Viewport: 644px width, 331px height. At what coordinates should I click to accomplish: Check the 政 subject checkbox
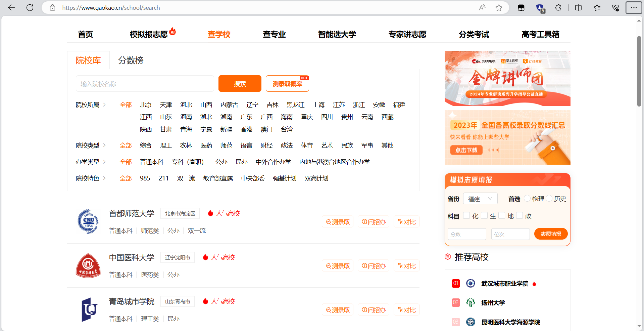(x=519, y=215)
